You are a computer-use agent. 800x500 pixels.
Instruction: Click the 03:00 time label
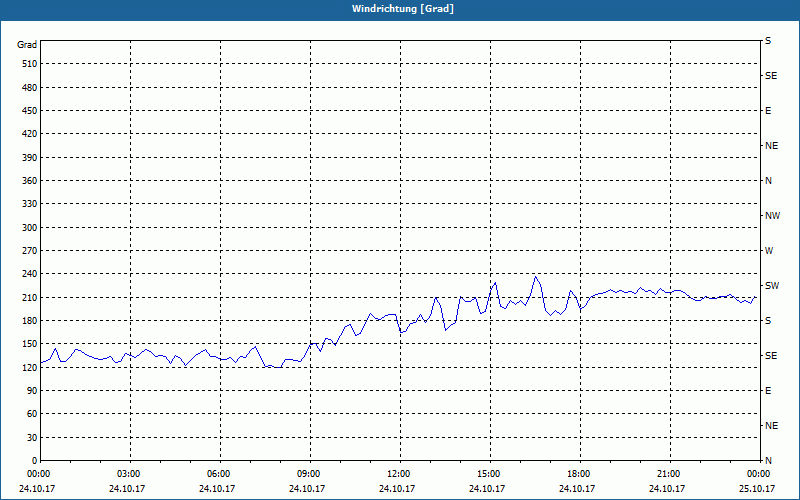[128, 474]
